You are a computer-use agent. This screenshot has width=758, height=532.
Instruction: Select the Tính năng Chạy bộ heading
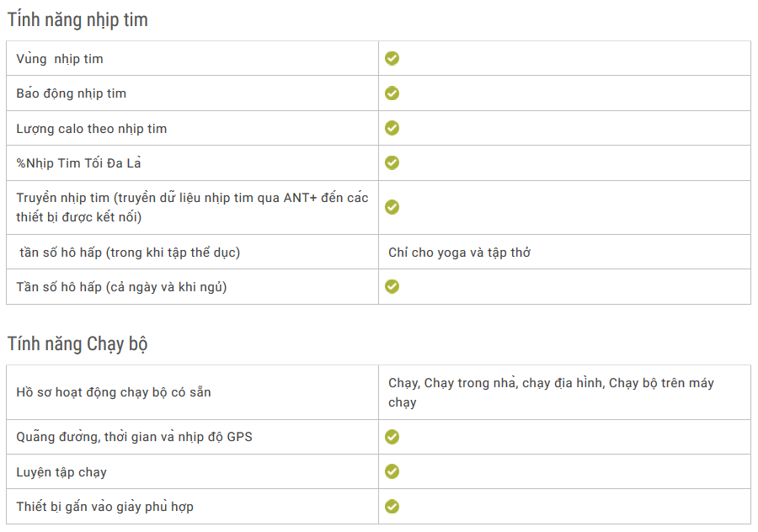tap(77, 343)
